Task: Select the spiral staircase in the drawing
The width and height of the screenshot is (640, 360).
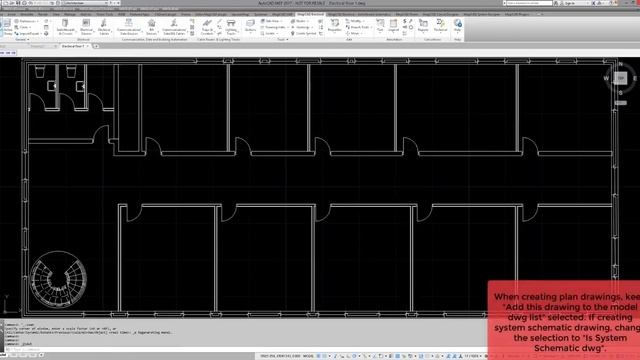Action: point(58,279)
